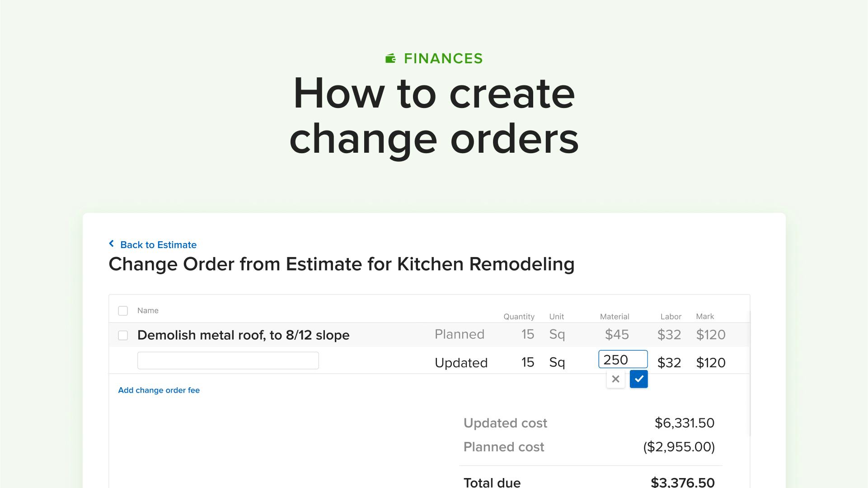Screen dimensions: 868x488
Task: Select the 250 value in the Material field
Action: [x=623, y=359]
